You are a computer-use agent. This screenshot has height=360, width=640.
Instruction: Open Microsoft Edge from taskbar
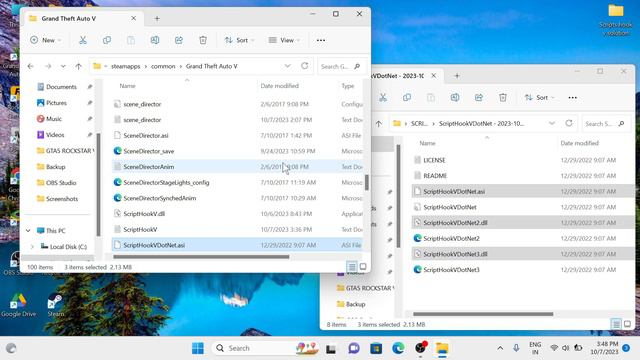(x=398, y=348)
